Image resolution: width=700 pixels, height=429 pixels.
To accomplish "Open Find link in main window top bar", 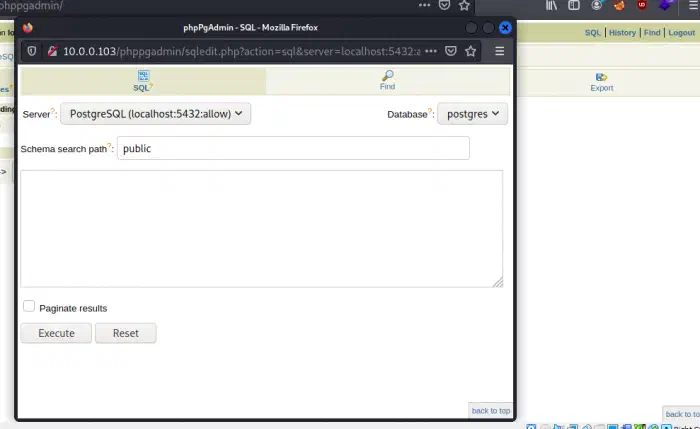I will 652,33.
